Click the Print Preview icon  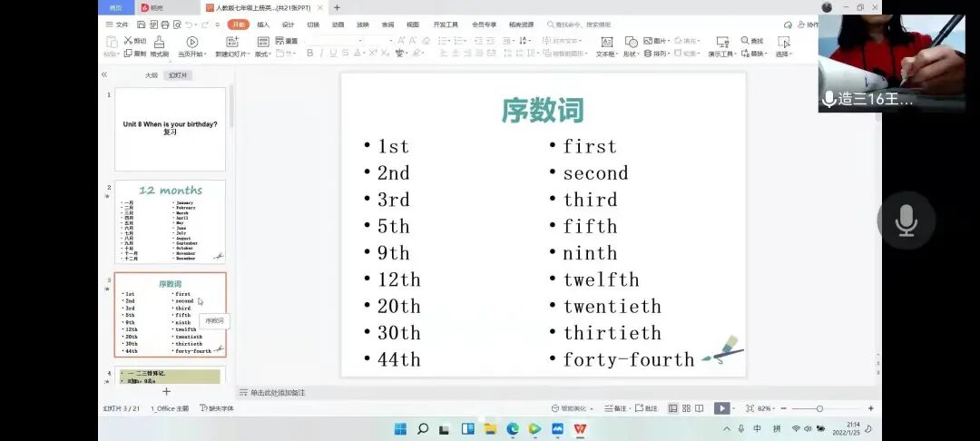coord(177,24)
